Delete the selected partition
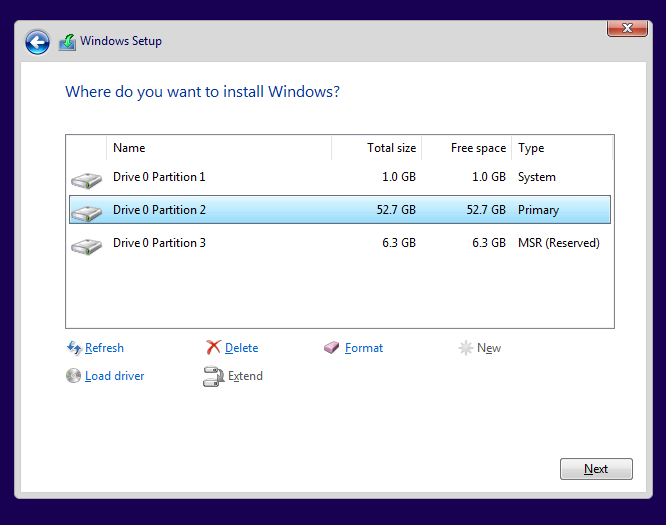Screen dimensions: 666x525 coord(242,348)
